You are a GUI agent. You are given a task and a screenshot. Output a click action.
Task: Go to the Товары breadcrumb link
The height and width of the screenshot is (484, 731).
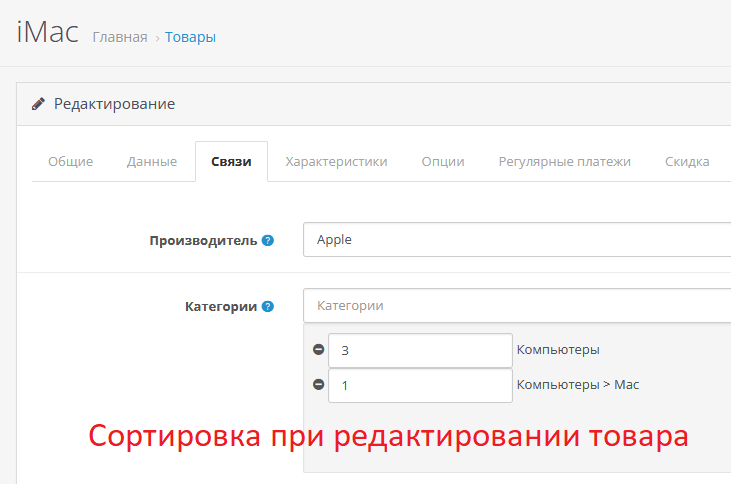(x=190, y=37)
